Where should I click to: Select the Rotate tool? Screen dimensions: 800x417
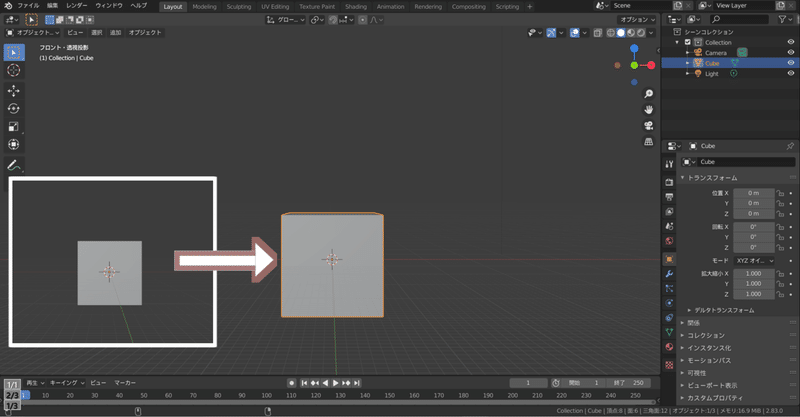pyautogui.click(x=14, y=109)
